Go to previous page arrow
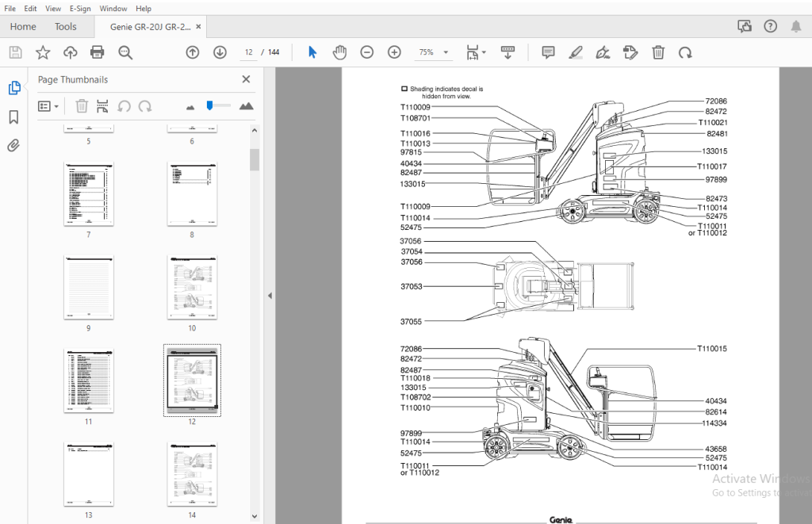Screen dimensions: 812x524 point(193,52)
